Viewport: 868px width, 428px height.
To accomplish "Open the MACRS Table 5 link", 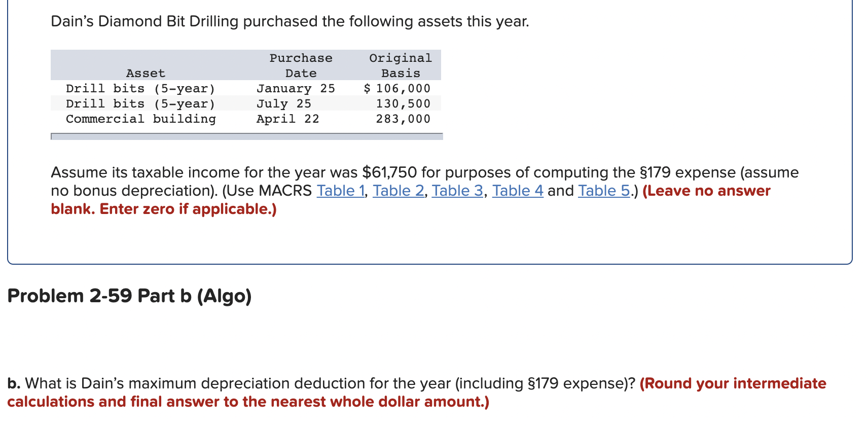I will point(604,191).
